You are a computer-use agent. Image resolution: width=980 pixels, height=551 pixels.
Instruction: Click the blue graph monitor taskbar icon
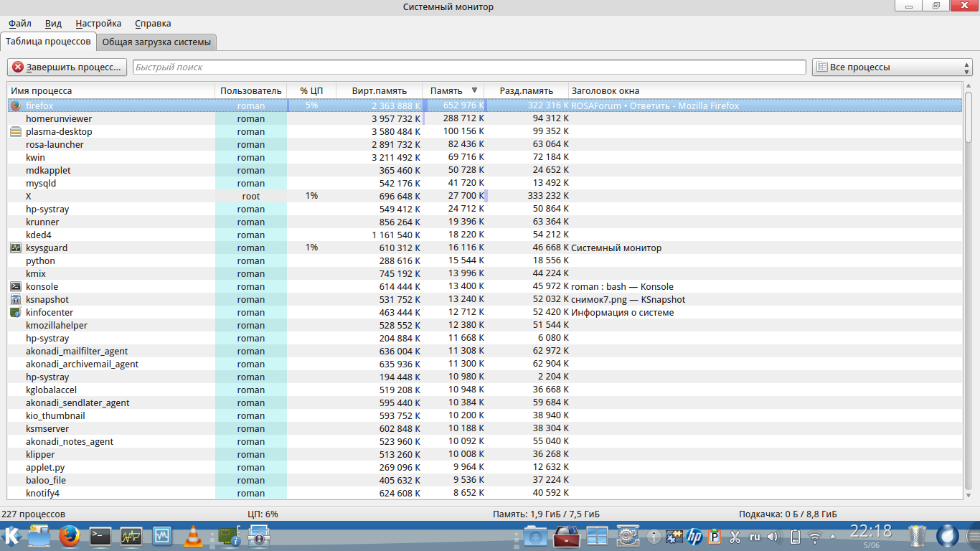point(162,536)
